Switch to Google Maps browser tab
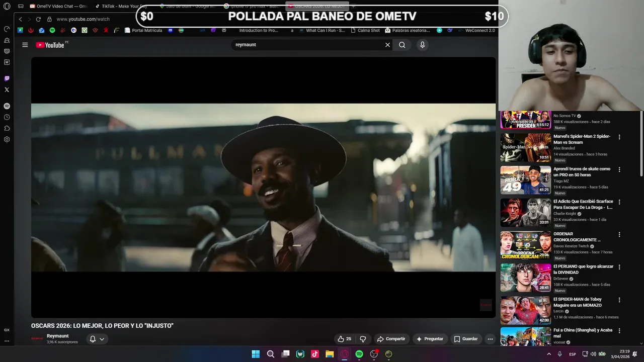Image resolution: width=644 pixels, height=362 pixels. click(x=187, y=7)
